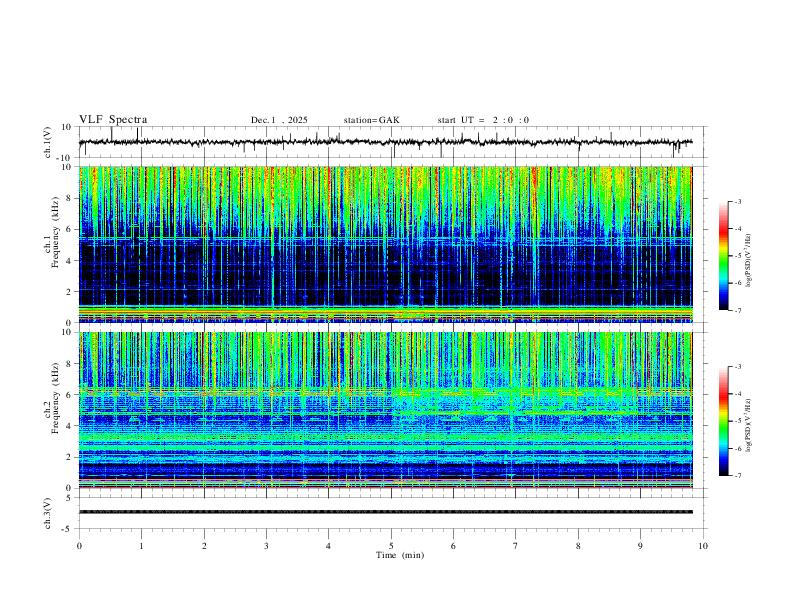Click the ch.1 colorbar log(PSD) label
This screenshot has height=612, width=792.
pos(749,261)
